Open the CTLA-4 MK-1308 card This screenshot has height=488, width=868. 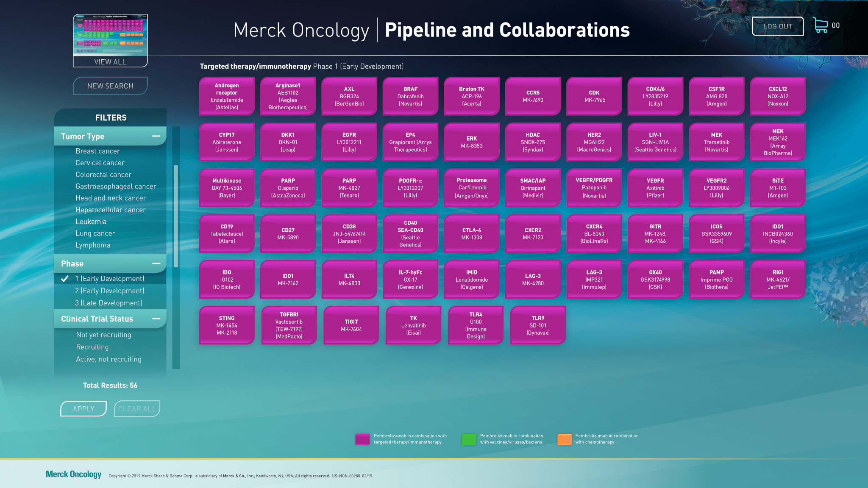click(472, 233)
